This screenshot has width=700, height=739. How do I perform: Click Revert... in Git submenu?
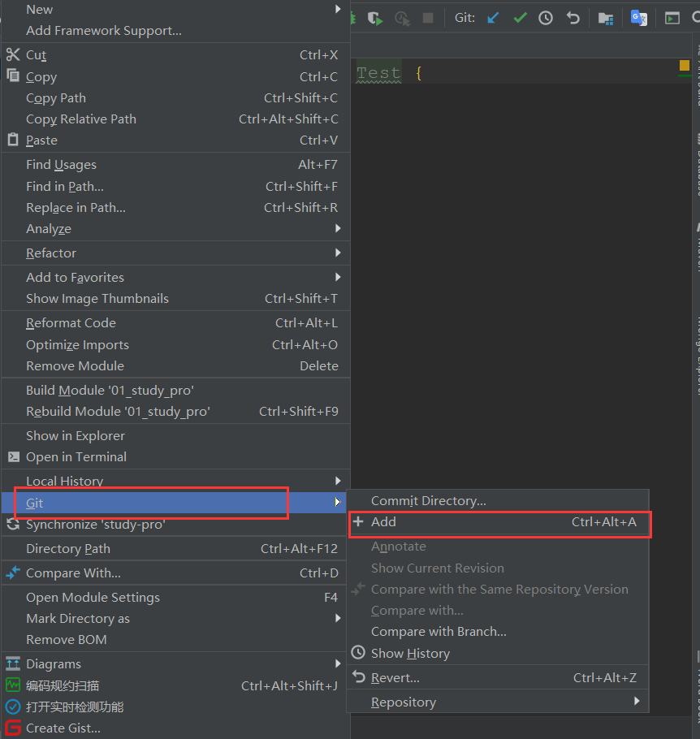pyautogui.click(x=498, y=678)
